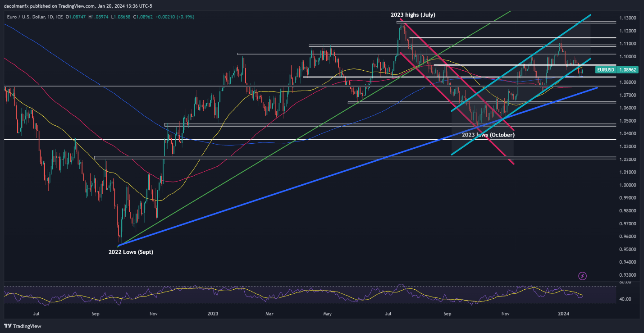Screen dimensions: 644x333
Task: Click the 2023 label on time axis
Action: [213, 313]
